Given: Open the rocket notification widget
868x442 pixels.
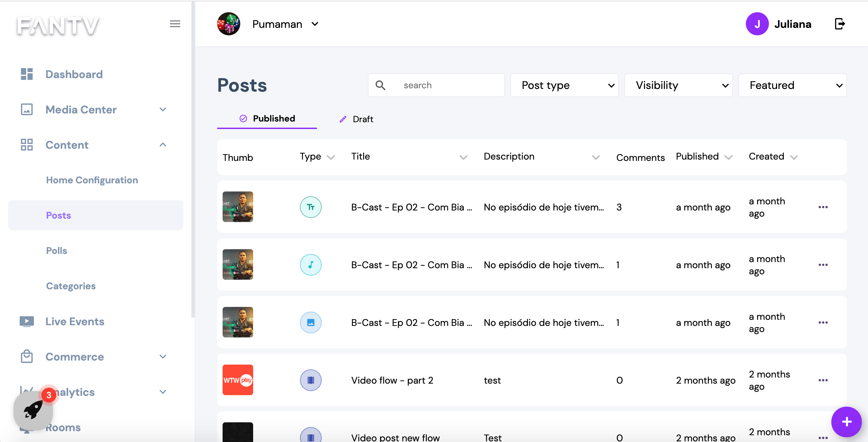Looking at the screenshot, I should pos(33,410).
